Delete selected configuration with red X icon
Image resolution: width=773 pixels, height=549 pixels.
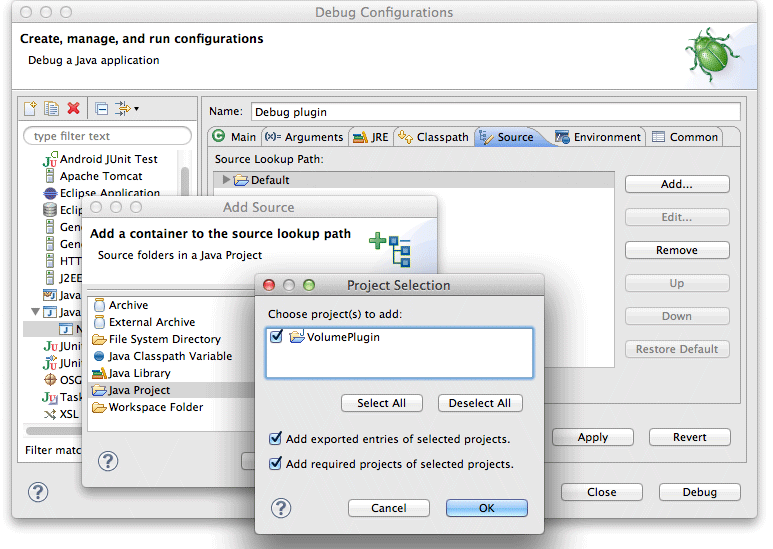[x=73, y=108]
